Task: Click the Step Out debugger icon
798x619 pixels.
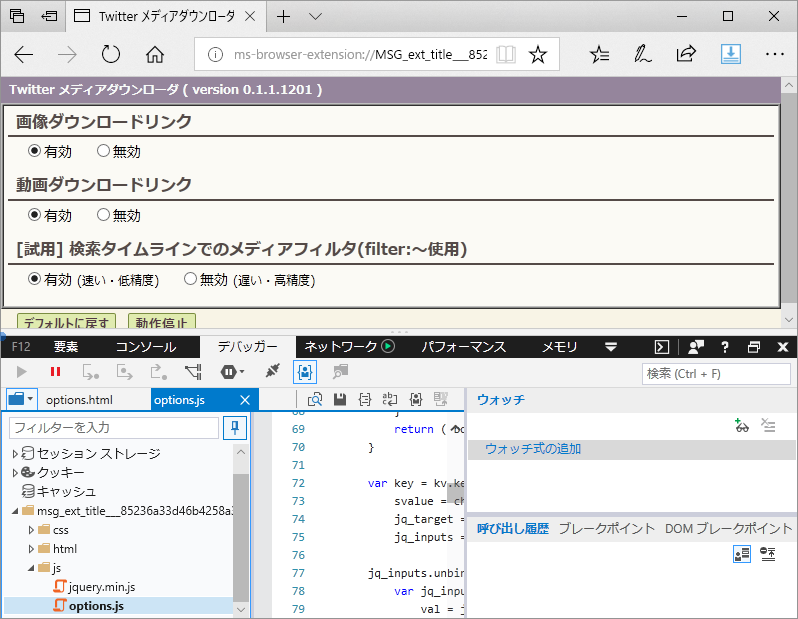Action: tap(158, 373)
